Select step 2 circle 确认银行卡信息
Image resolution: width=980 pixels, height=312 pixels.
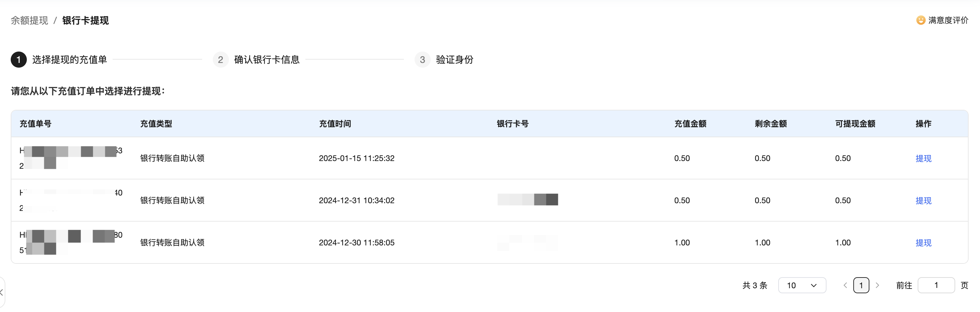pos(221,60)
